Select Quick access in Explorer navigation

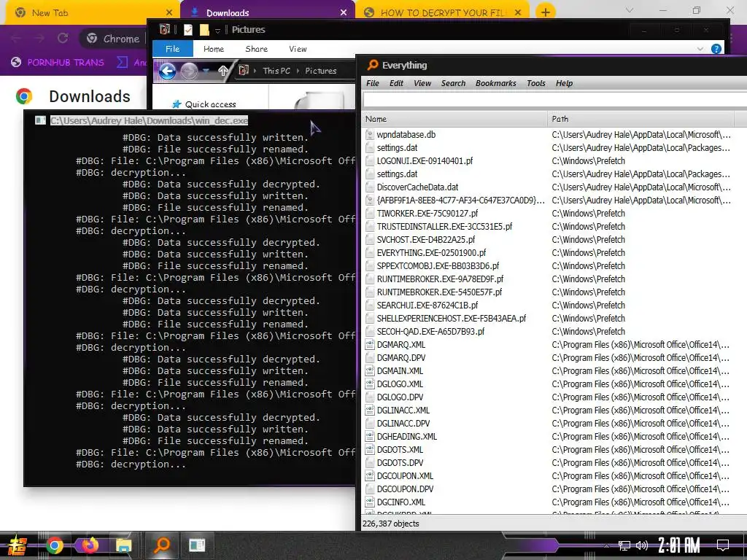pyautogui.click(x=210, y=104)
